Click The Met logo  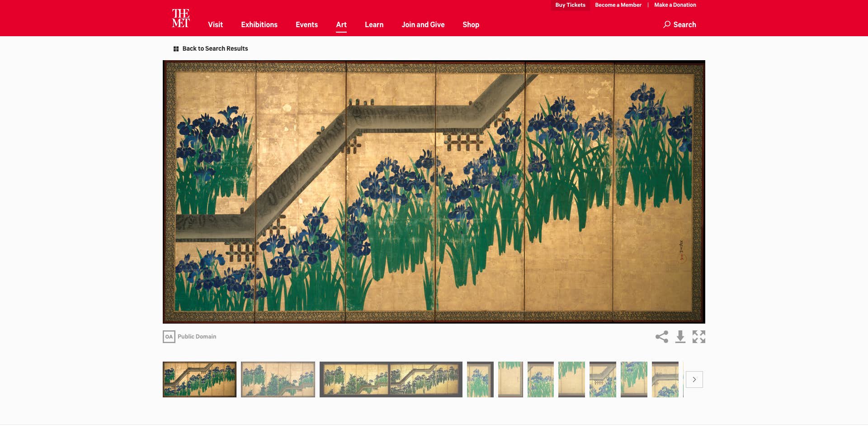tap(180, 19)
